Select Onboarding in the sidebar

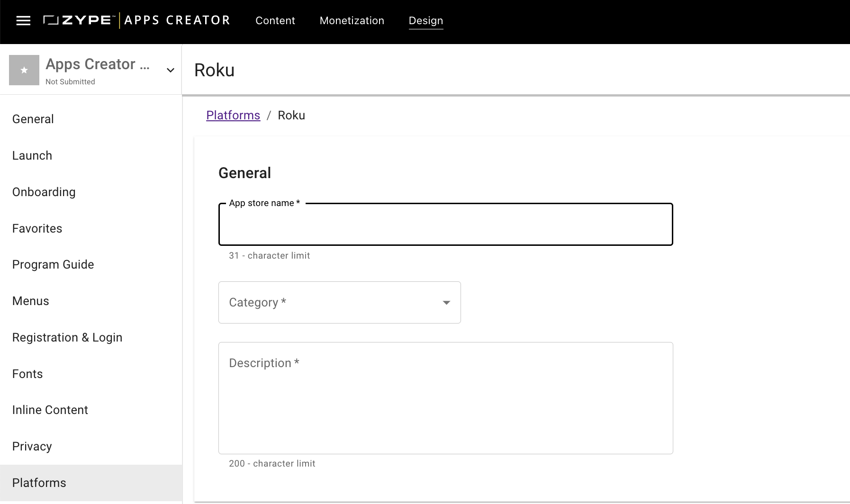91,192
